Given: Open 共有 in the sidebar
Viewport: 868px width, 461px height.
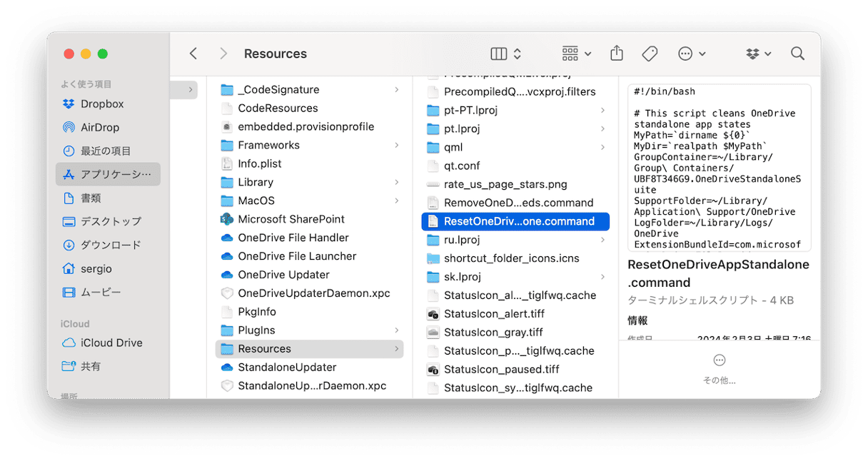Looking at the screenshot, I should pyautogui.click(x=108, y=366).
